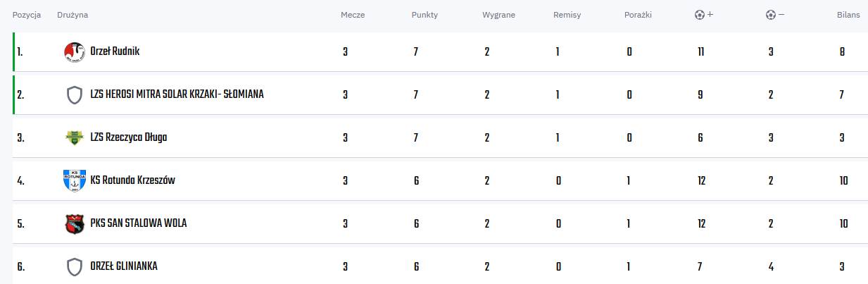This screenshot has height=284, width=868.
Task: Click the KS Rotunda Krzeszów crest
Action: pos(74,180)
